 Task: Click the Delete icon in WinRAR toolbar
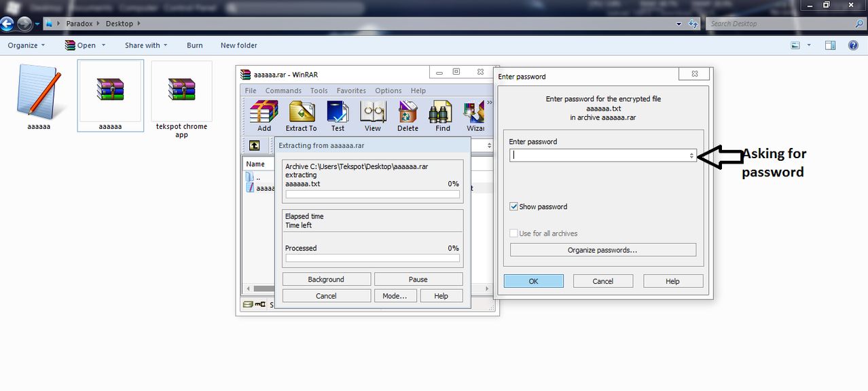pos(408,116)
